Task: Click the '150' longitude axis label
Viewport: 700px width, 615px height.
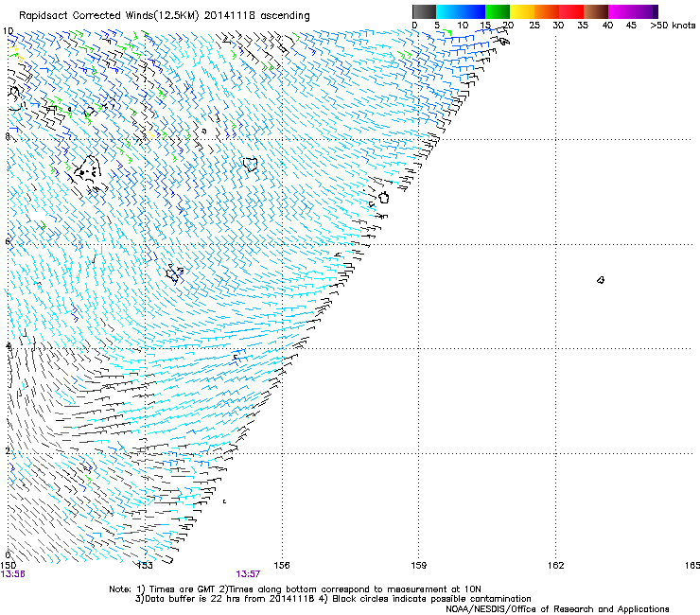Action: pos(8,566)
